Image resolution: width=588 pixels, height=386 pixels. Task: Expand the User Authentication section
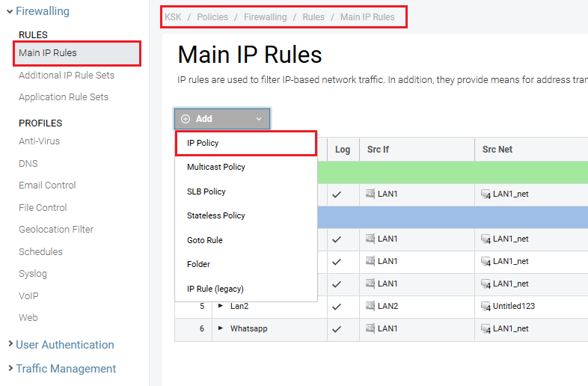click(x=10, y=344)
